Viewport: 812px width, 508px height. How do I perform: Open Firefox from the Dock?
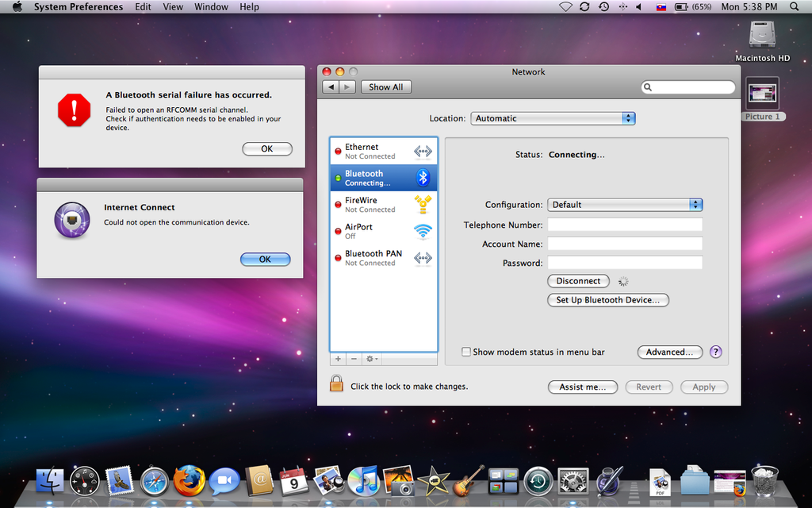tap(190, 480)
